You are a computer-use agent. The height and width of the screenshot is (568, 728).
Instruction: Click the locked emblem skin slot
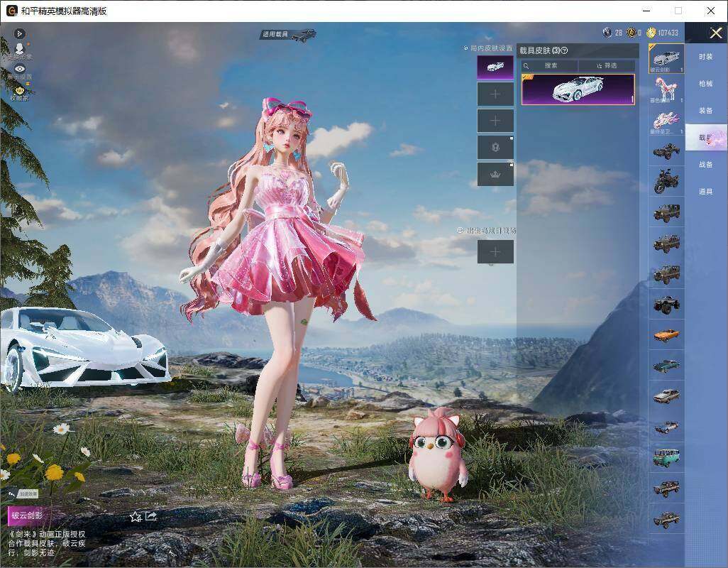click(495, 147)
